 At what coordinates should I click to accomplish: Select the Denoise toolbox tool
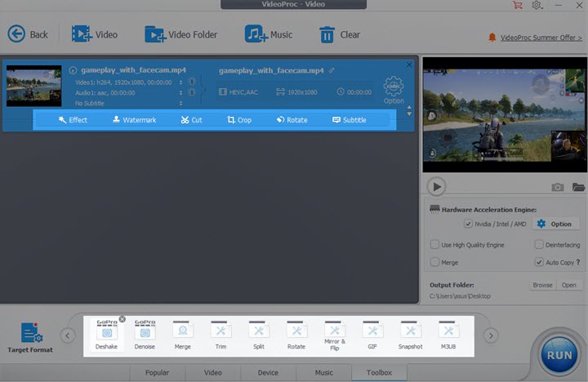tap(145, 333)
